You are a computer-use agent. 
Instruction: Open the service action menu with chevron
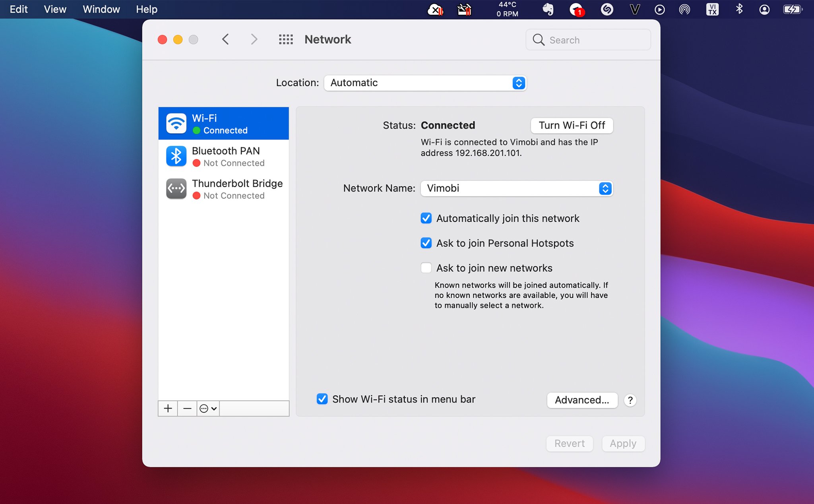coord(208,408)
